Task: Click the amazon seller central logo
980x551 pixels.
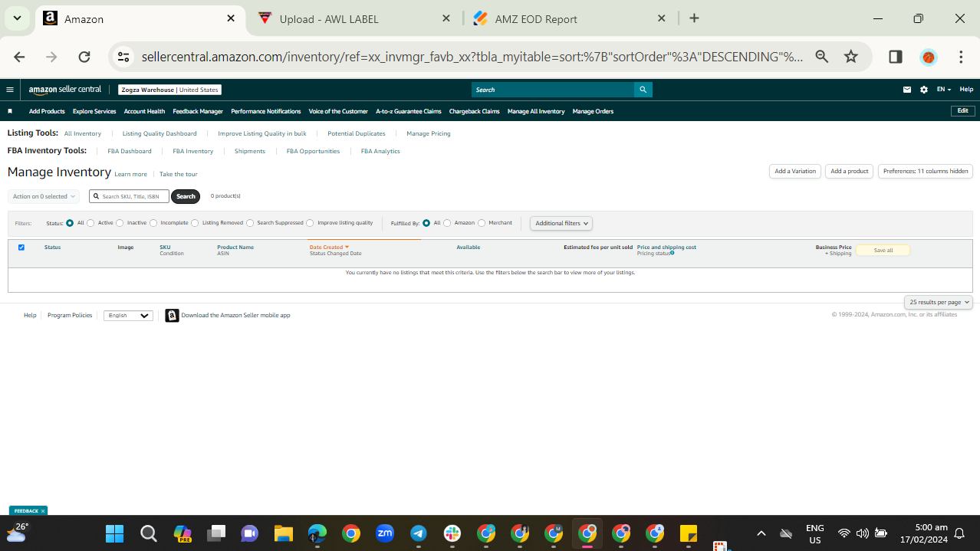Action: tap(65, 90)
